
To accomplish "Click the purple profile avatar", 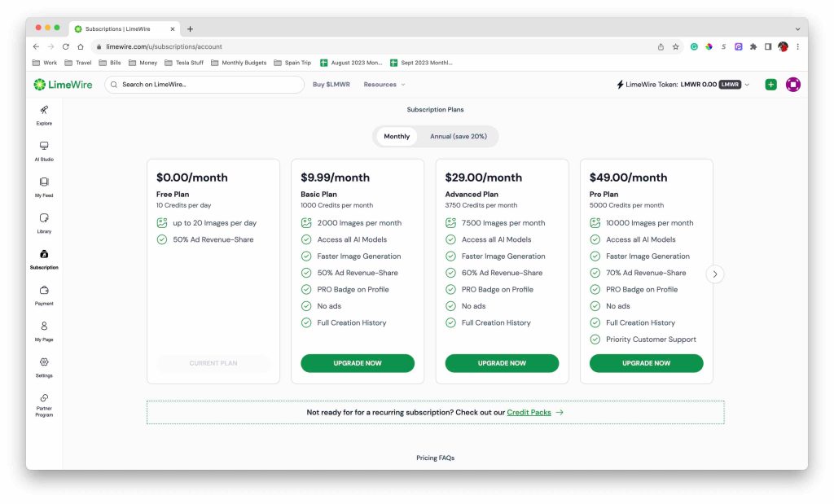I will point(792,85).
